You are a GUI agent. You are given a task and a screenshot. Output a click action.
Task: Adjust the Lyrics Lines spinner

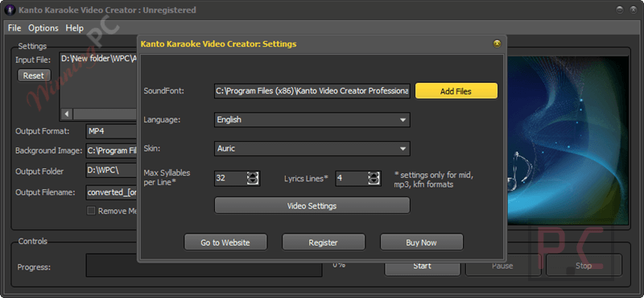(x=374, y=178)
